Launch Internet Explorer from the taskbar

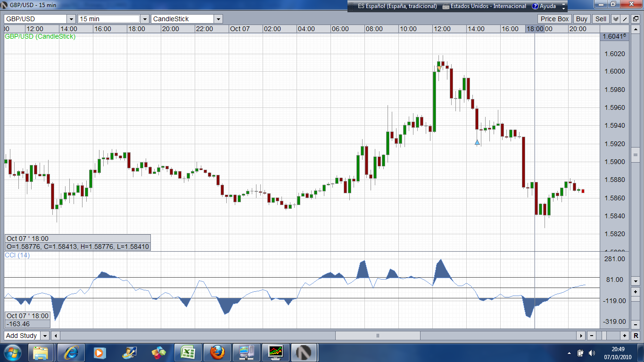71,352
